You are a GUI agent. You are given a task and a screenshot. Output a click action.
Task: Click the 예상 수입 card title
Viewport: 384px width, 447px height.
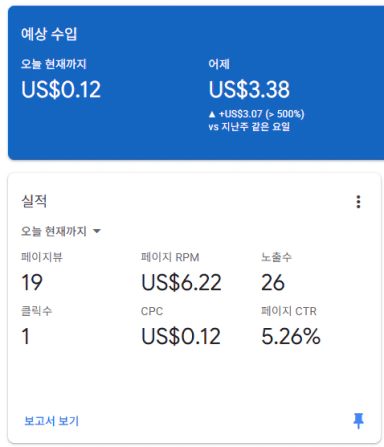(49, 34)
